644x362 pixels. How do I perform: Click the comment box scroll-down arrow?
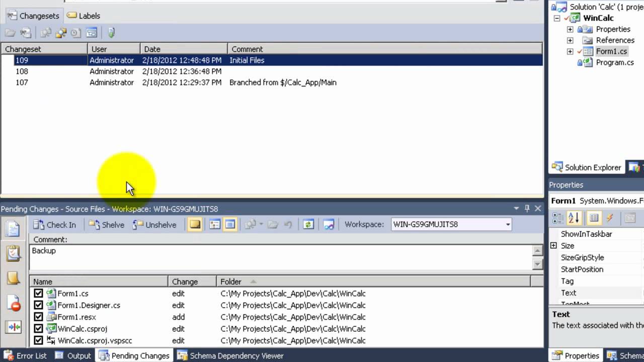click(537, 264)
